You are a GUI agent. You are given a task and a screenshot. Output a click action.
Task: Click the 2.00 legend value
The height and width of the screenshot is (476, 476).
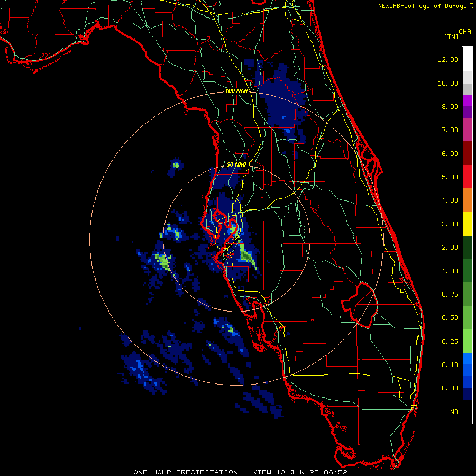pos(450,248)
